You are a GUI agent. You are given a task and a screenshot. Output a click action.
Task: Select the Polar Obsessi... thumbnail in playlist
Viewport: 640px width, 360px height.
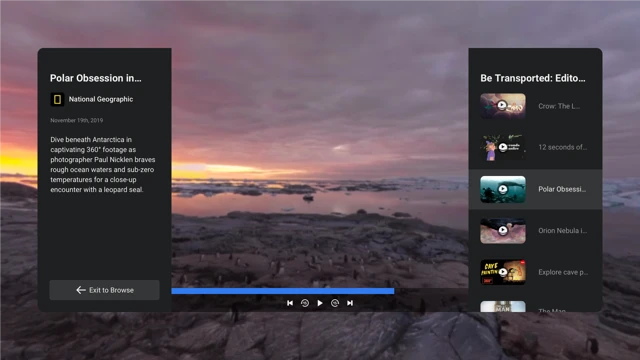[503, 189]
